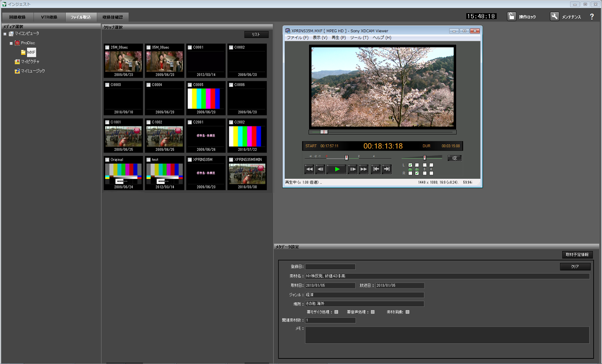Image resolution: width=602 pixels, height=364 pixels.
Task: Mute audio with speaker icon
Action: click(454, 158)
